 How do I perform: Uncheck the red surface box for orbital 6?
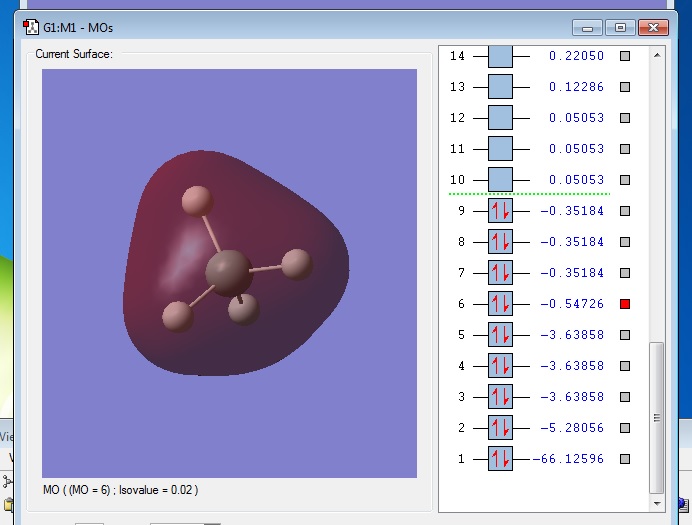[624, 304]
